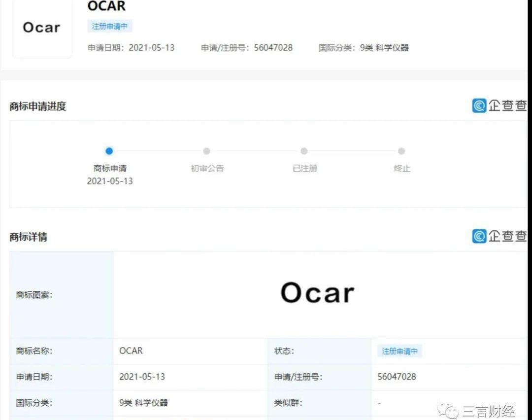532x420 pixels.
Task: Click the 注册申请中 badge under OCAR title
Action: coord(110,26)
